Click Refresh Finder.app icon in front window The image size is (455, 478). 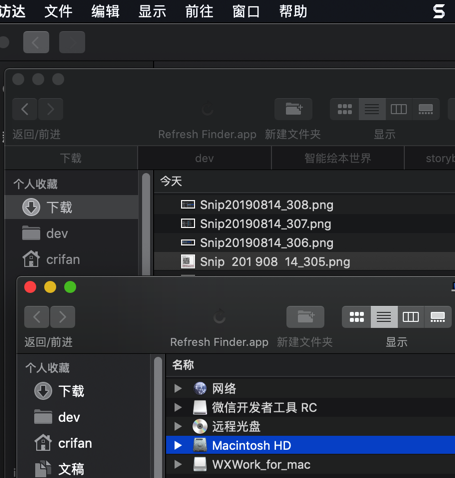(219, 317)
